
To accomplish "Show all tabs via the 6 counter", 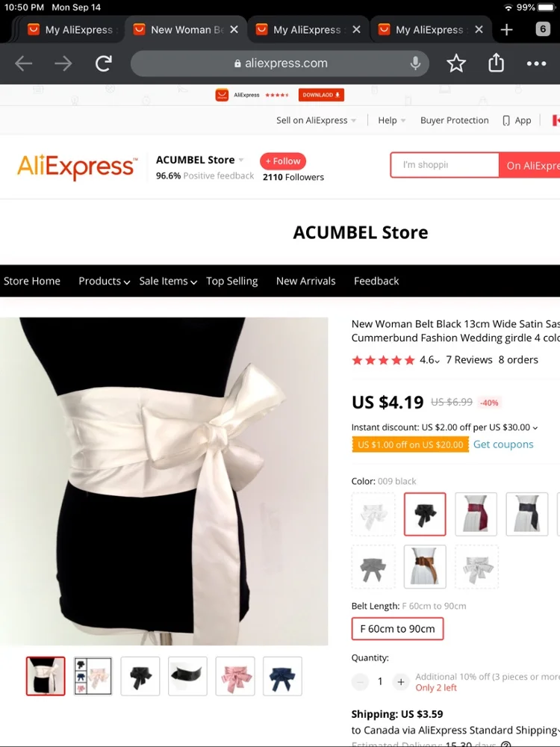I will pyautogui.click(x=543, y=30).
